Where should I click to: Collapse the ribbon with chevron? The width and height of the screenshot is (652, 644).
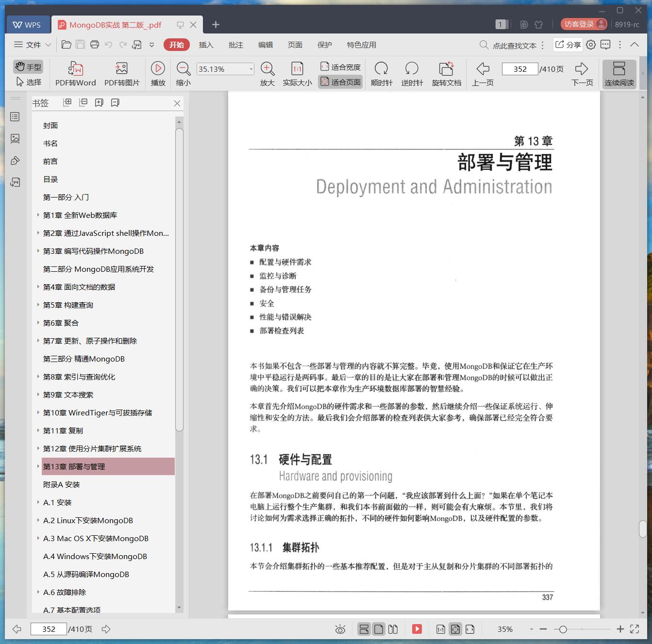coord(635,44)
